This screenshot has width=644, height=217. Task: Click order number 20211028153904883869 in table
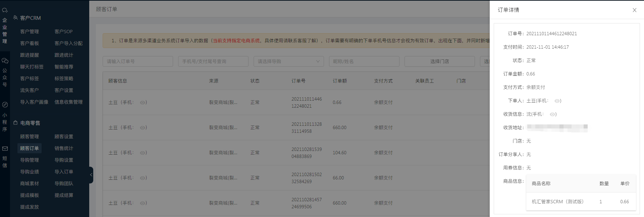307,153
